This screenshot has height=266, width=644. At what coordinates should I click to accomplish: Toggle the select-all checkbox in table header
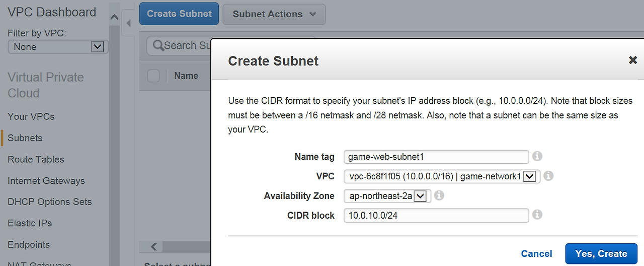pyautogui.click(x=153, y=76)
